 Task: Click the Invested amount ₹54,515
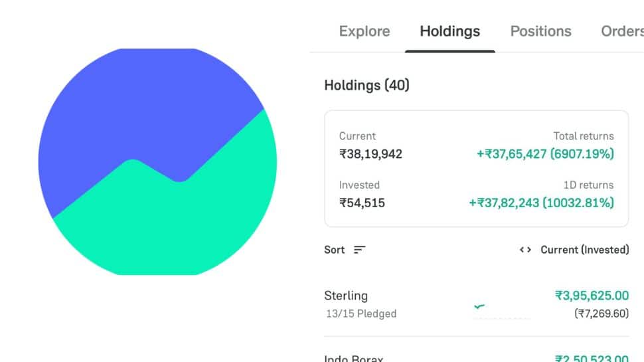[362, 203]
